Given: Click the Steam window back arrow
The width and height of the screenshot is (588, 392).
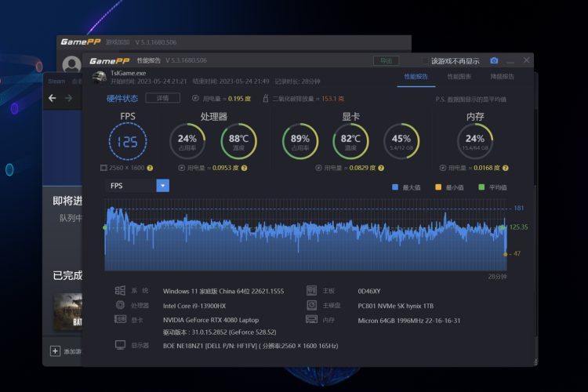Looking at the screenshot, I should [52, 98].
